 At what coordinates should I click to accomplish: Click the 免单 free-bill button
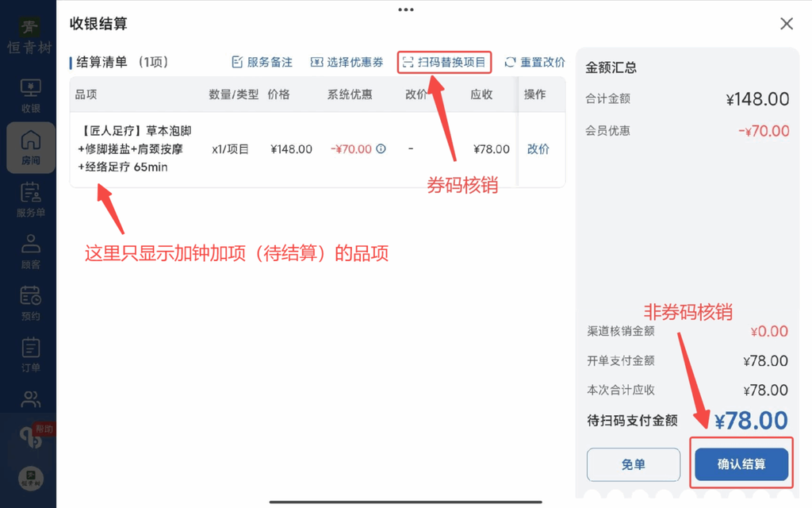click(634, 464)
